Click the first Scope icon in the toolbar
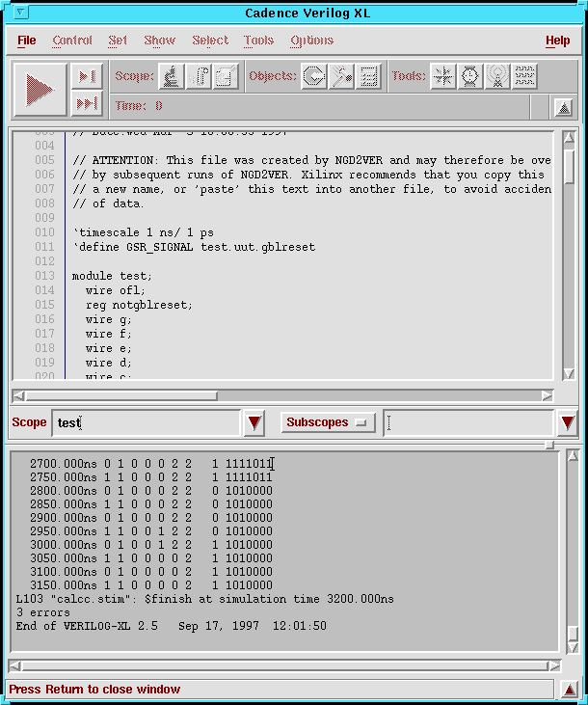Screen dimensions: 588x705 [x=172, y=76]
